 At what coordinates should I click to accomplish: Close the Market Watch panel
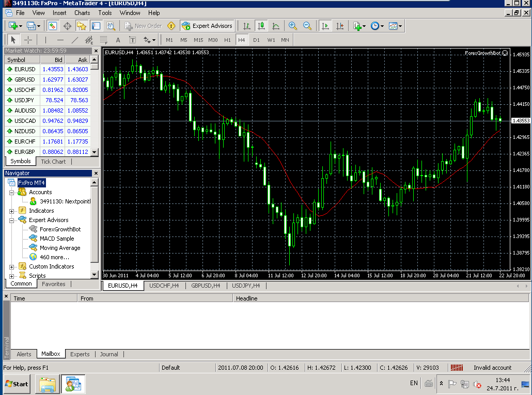click(x=96, y=51)
